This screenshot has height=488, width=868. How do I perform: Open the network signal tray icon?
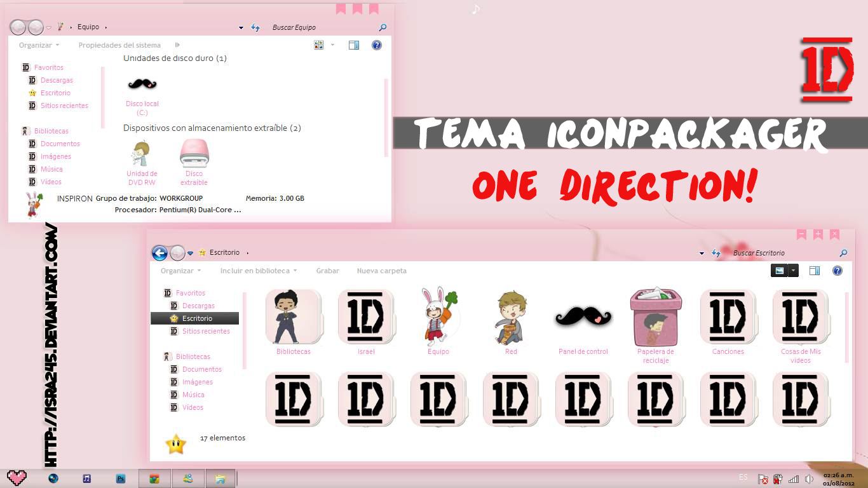click(794, 479)
